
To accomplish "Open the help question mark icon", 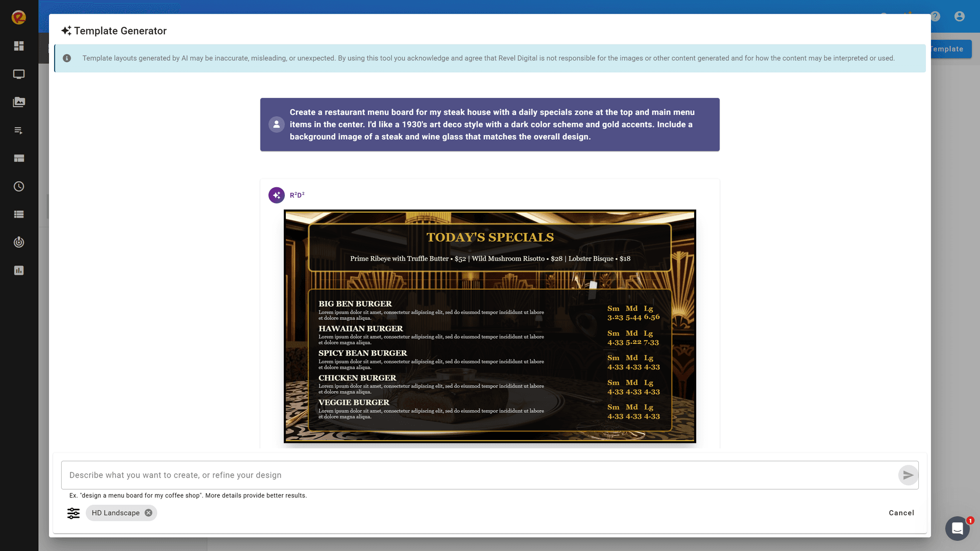I will click(935, 16).
